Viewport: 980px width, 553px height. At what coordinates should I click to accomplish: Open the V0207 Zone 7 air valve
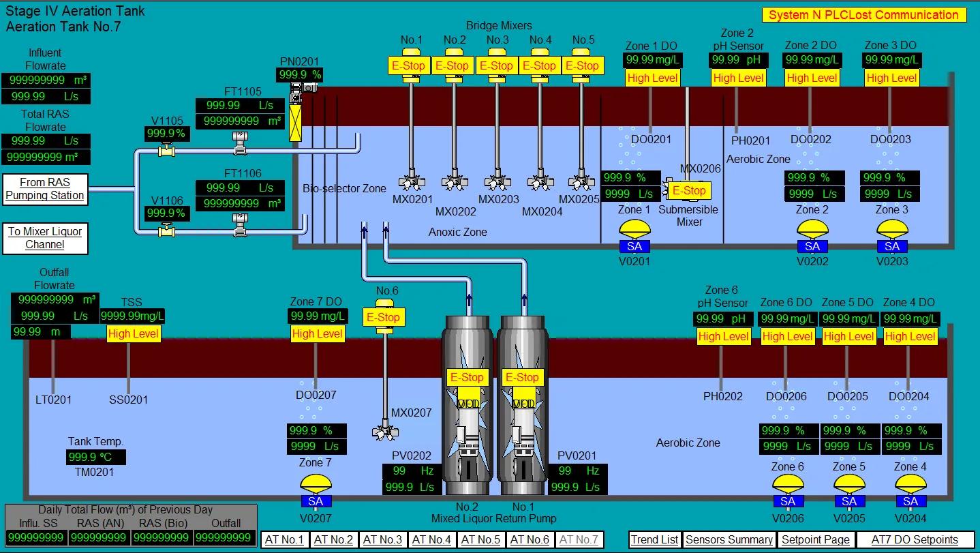tap(316, 492)
